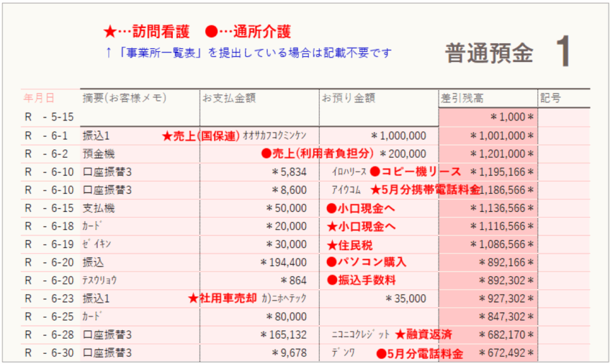610x364 pixels.
Task: Click the 普通預金 heading
Action: 489,53
